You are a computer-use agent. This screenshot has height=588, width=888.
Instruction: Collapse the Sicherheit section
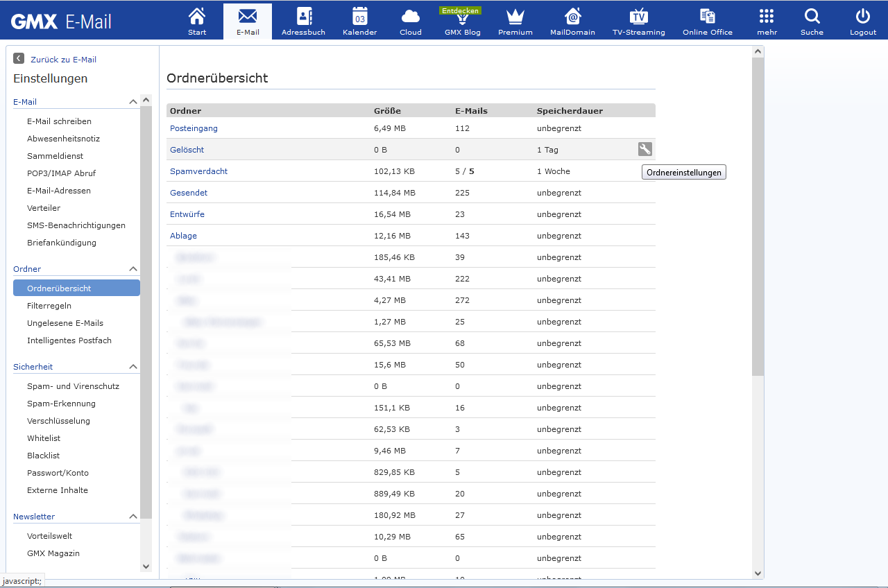(133, 366)
